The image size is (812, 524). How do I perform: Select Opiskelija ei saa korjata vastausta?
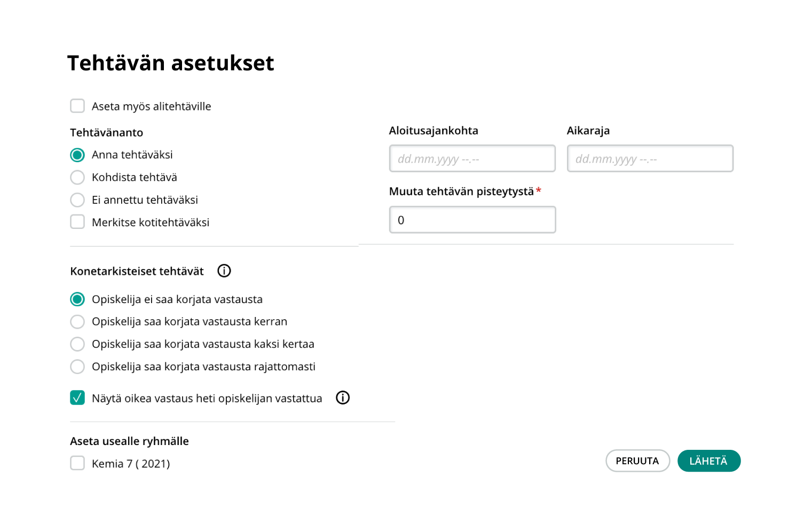[x=77, y=299]
